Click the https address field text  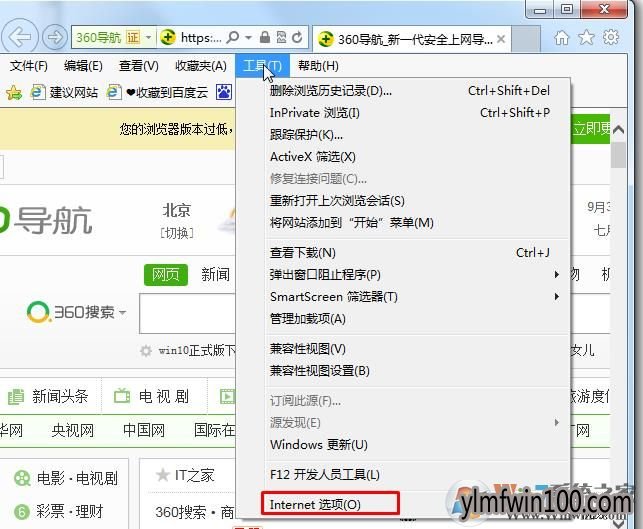pos(201,38)
